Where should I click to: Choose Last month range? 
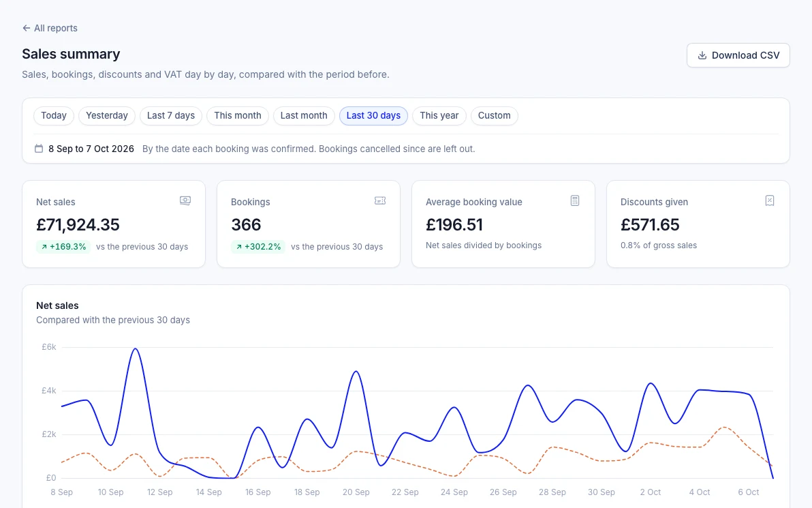tap(304, 116)
